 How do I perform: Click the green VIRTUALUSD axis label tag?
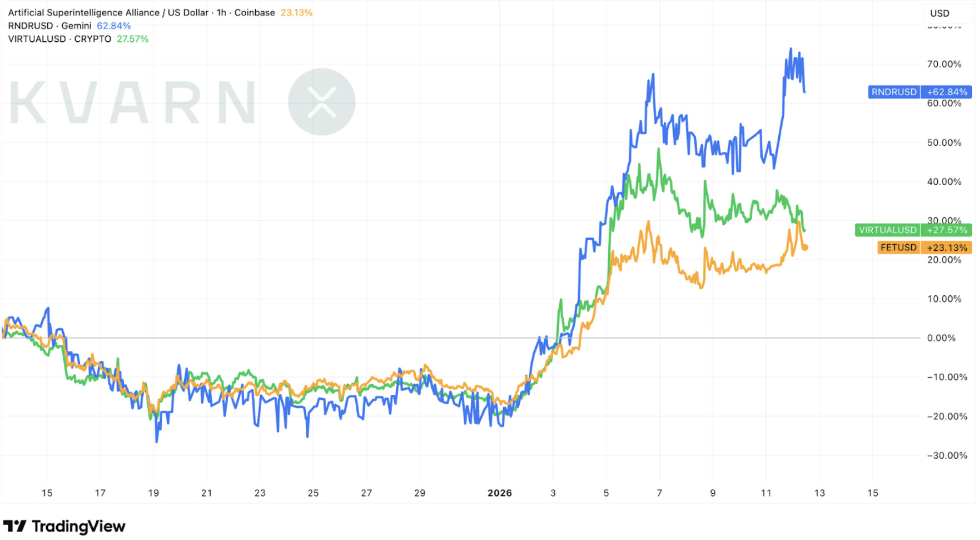click(x=887, y=230)
